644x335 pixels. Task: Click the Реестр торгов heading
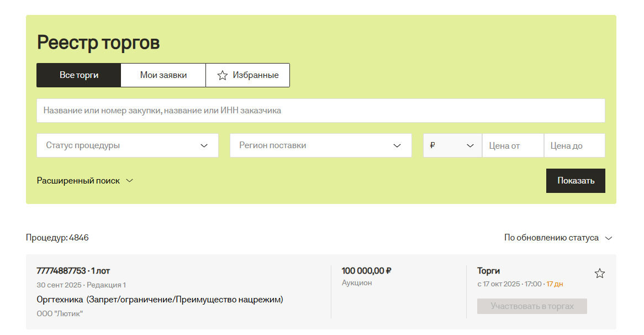(98, 43)
